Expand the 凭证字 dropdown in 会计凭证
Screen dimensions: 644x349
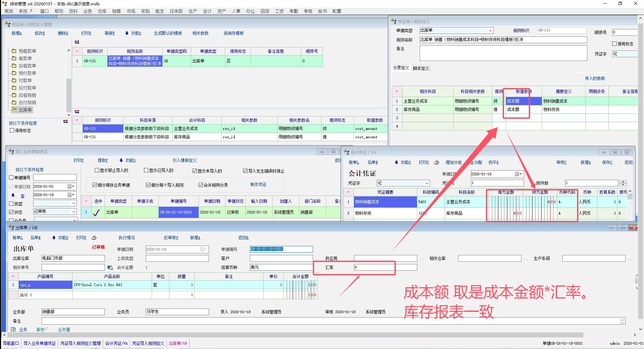[427, 183]
